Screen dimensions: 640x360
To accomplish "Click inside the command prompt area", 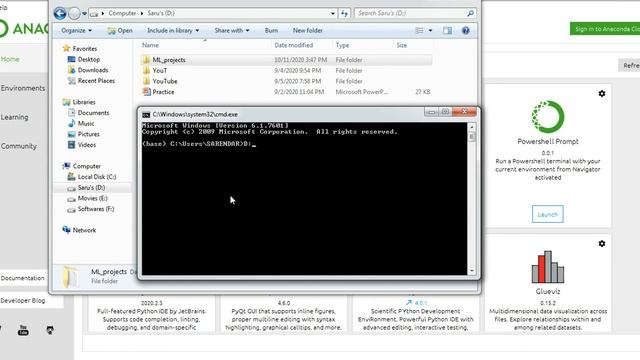I will point(304,198).
